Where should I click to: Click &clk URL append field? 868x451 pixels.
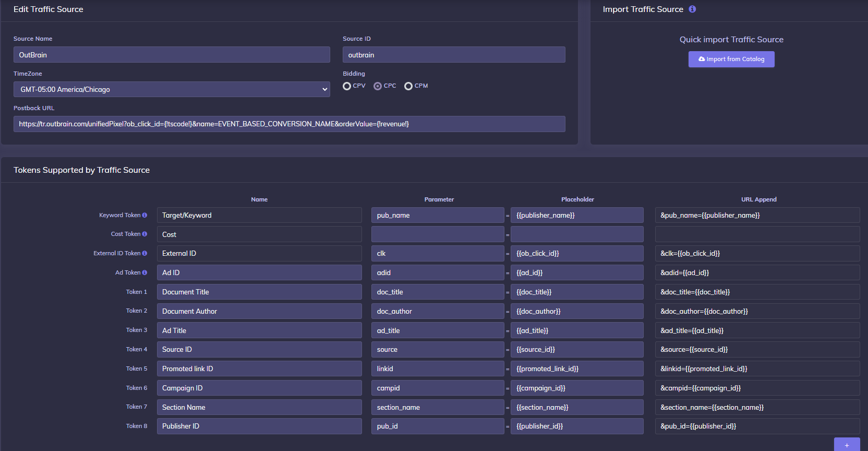[757, 253]
